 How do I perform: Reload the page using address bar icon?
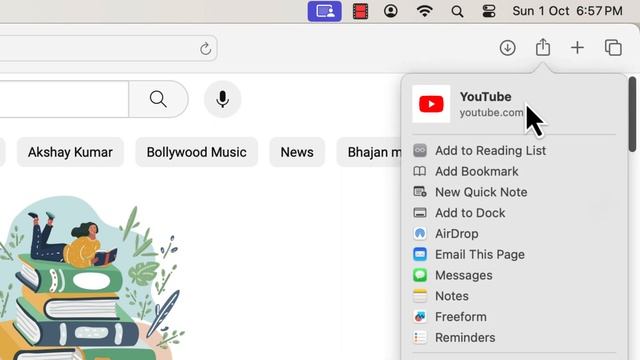click(x=205, y=49)
